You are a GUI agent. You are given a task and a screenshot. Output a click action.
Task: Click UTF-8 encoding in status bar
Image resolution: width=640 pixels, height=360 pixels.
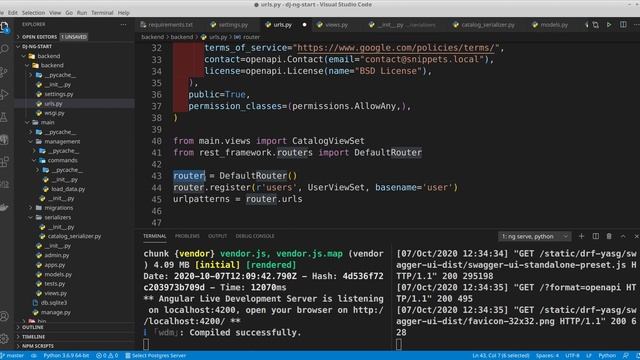pos(572,356)
